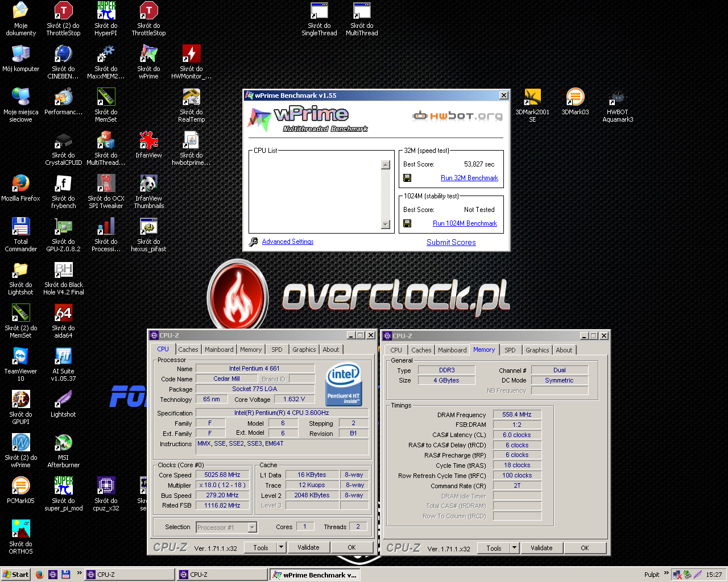Click the Firefox quick launch icon in taskbar
The width and height of the screenshot is (728, 582).
[x=39, y=574]
